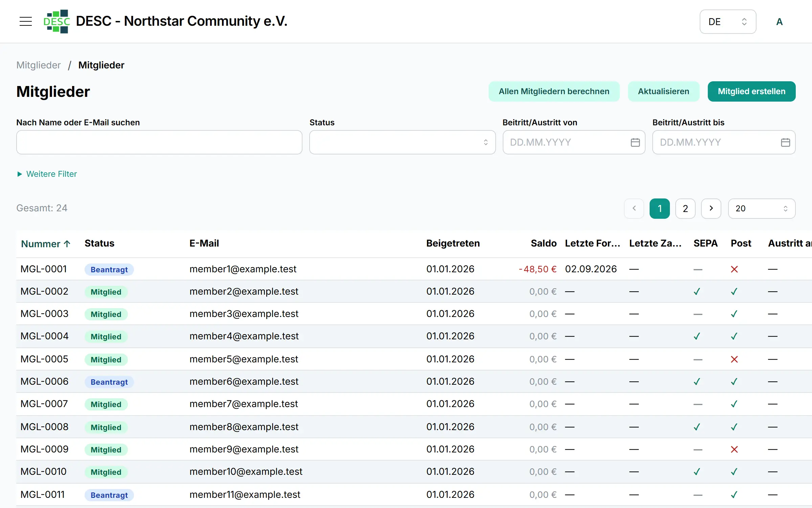Open calendar for Beitritt/Austritt bis
812x508 pixels.
[x=785, y=142]
